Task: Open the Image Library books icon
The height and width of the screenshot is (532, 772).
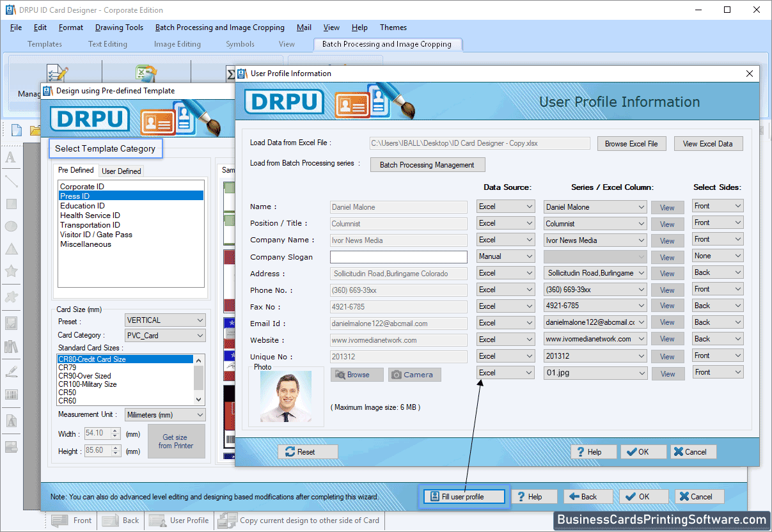Action: coord(11,347)
